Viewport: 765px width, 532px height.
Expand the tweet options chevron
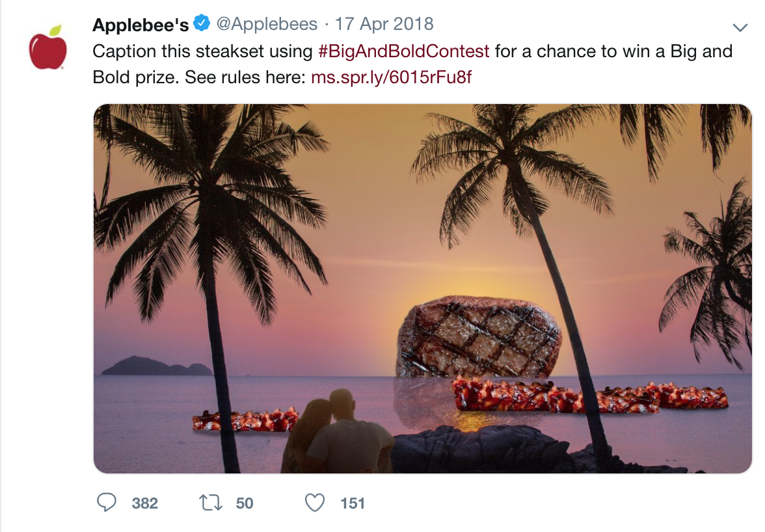(740, 28)
